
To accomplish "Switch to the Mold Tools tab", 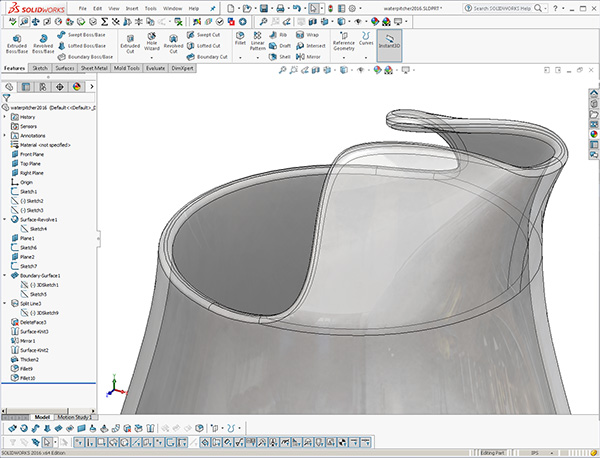I will (x=127, y=68).
